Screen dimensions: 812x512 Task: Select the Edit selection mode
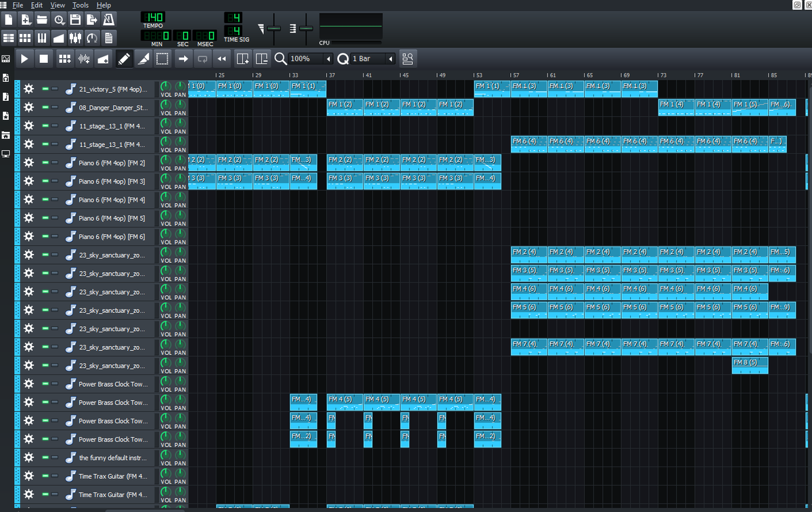[x=162, y=59]
